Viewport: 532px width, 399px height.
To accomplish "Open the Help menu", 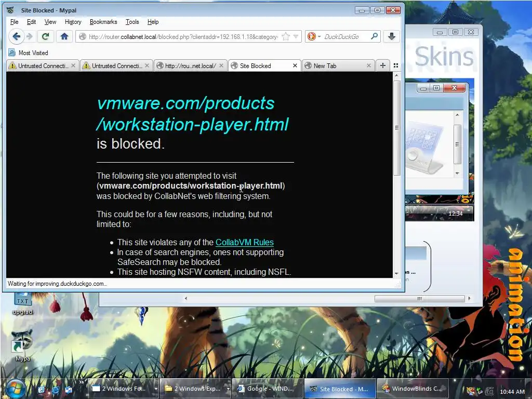I will pyautogui.click(x=153, y=22).
